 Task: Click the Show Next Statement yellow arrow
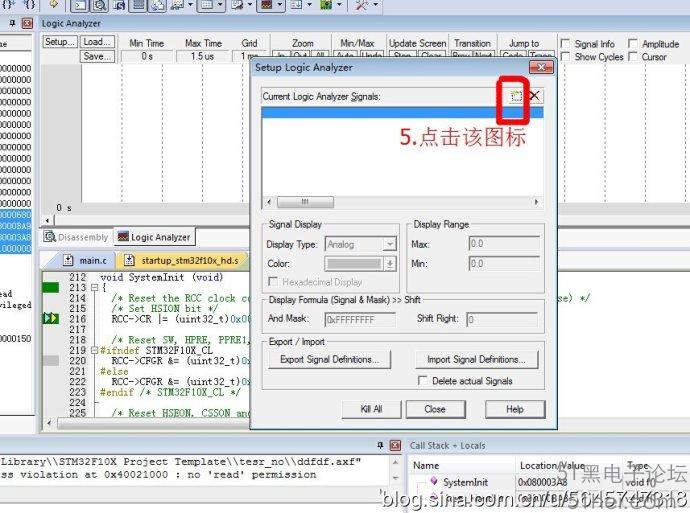(x=54, y=5)
